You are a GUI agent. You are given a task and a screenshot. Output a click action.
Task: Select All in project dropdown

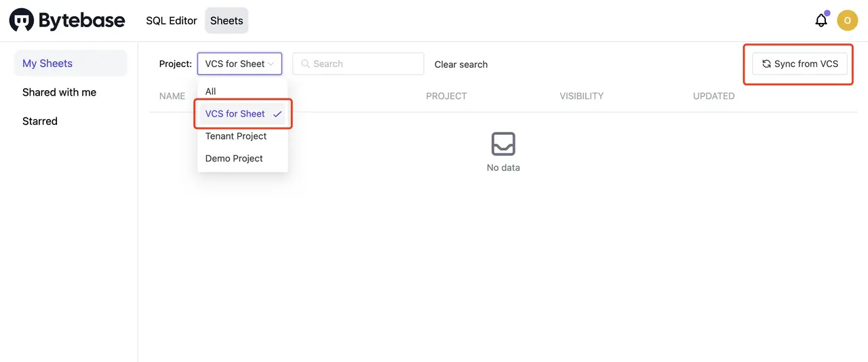pyautogui.click(x=211, y=92)
